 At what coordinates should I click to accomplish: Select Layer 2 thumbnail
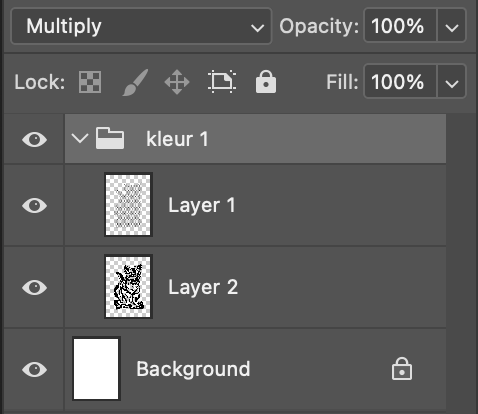pyautogui.click(x=128, y=287)
